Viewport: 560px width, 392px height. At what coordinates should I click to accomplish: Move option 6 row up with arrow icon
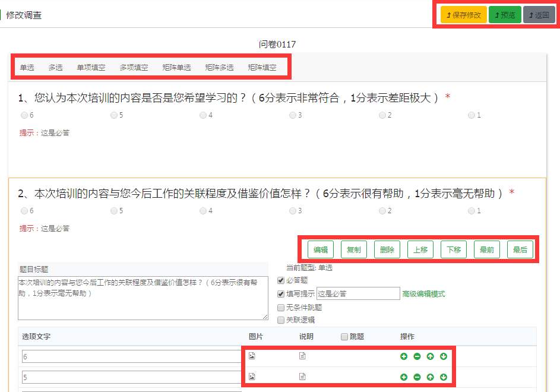pyautogui.click(x=430, y=356)
